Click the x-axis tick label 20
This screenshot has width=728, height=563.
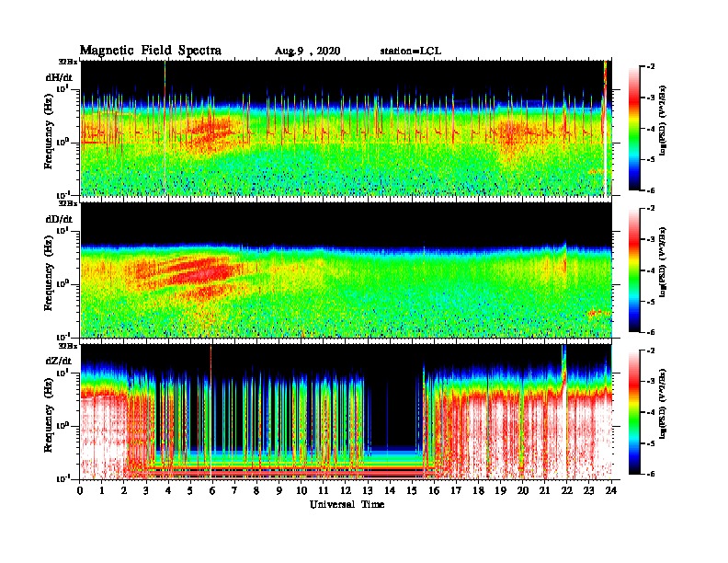(523, 490)
